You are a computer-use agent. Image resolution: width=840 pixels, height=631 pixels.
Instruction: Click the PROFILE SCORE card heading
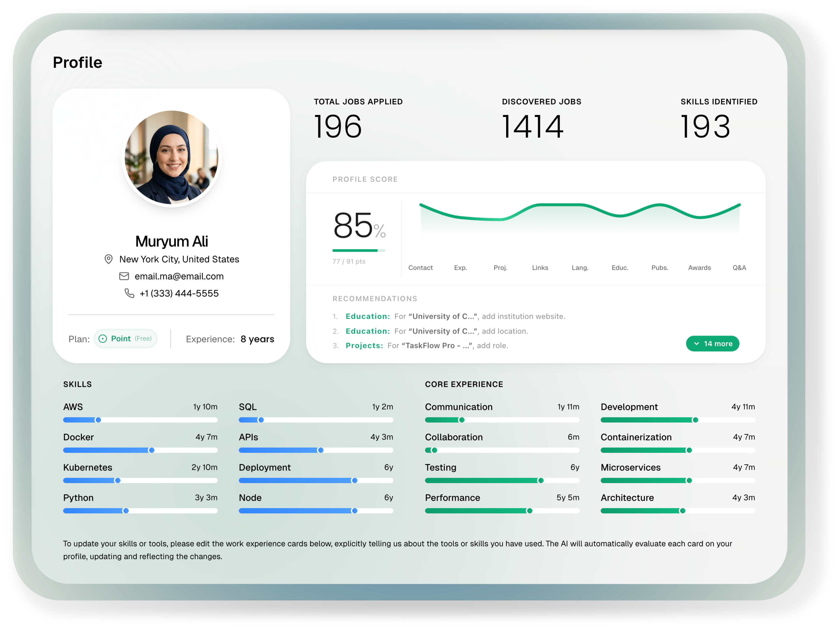click(365, 179)
